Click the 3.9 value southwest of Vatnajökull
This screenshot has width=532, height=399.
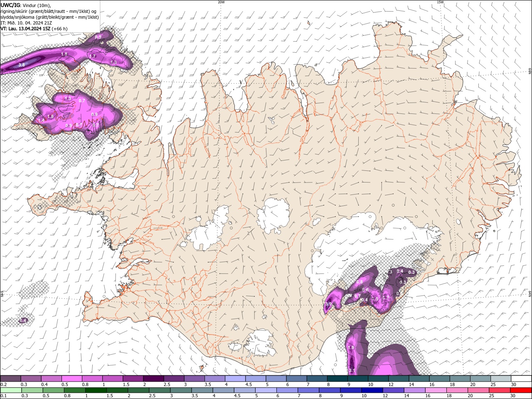coord(328,304)
